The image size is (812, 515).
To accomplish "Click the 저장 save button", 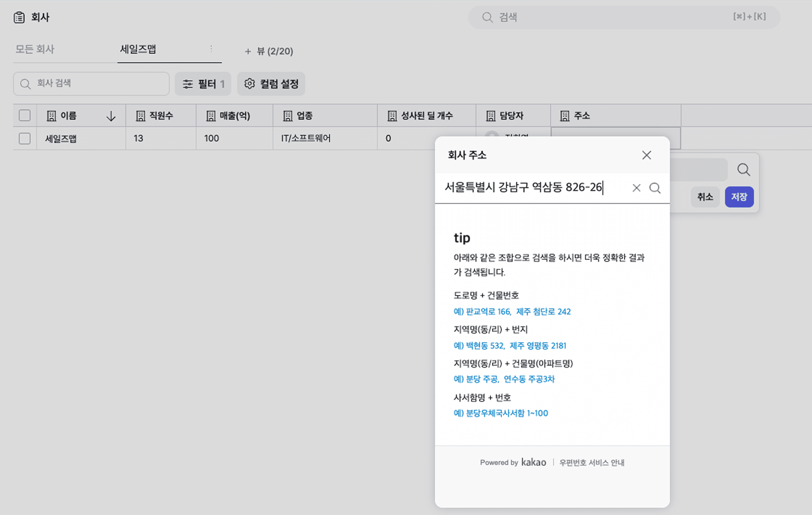I will coord(739,197).
